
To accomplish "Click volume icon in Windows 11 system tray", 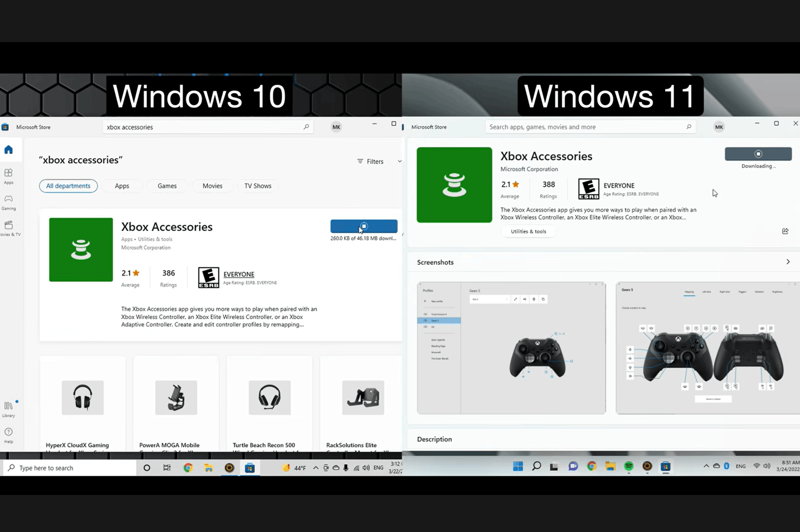I will 767,466.
